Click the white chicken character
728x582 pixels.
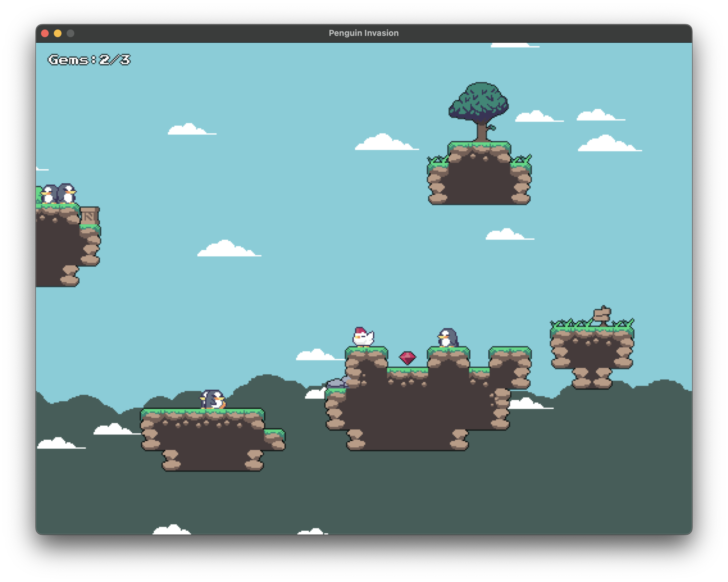pyautogui.click(x=363, y=337)
